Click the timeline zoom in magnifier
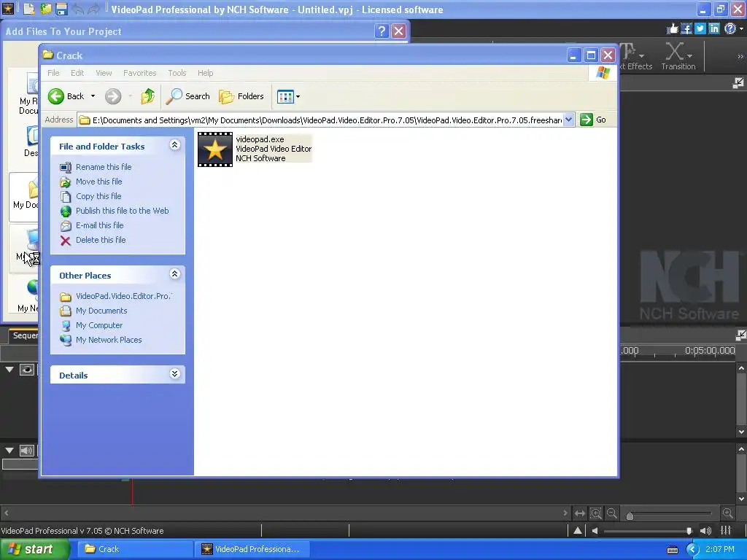The image size is (747, 560). pos(727,513)
